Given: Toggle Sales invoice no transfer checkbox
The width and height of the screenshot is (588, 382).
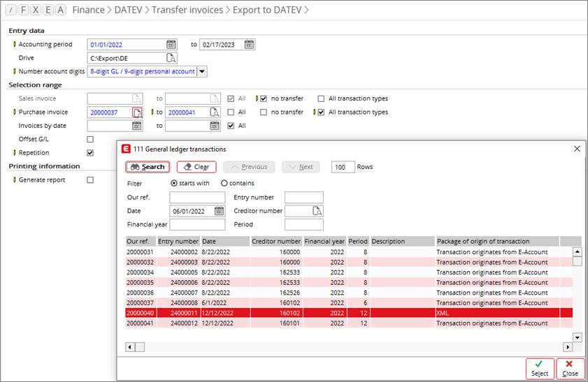Looking at the screenshot, I should [x=264, y=98].
